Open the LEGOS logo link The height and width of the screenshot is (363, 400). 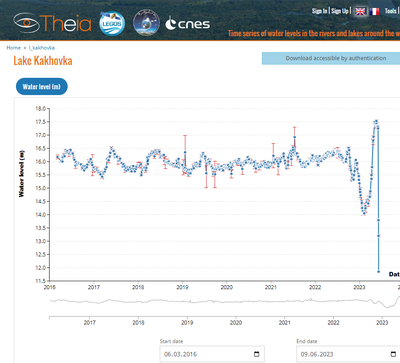click(112, 23)
